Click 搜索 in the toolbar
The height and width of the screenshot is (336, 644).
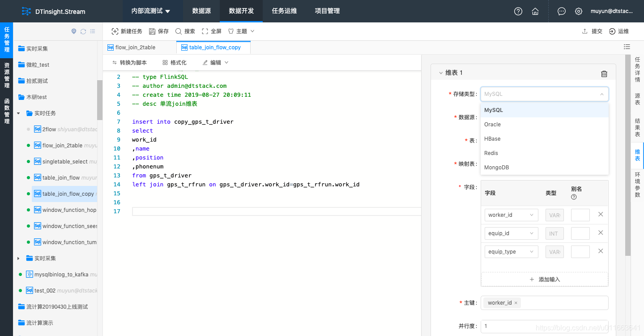[185, 31]
